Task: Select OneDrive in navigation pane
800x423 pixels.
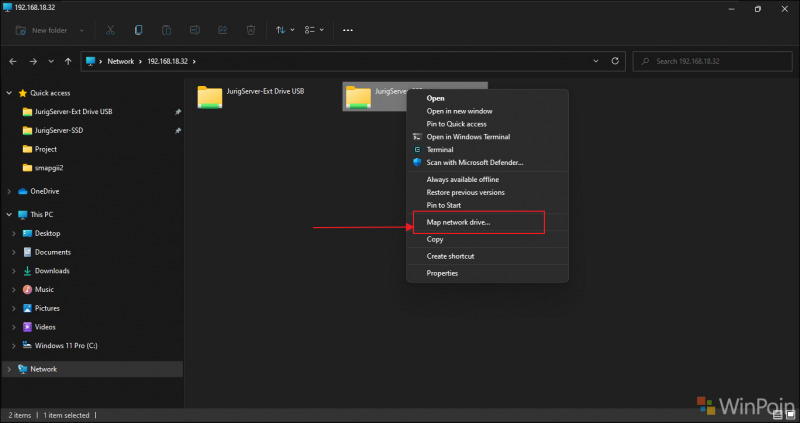Action: [44, 191]
